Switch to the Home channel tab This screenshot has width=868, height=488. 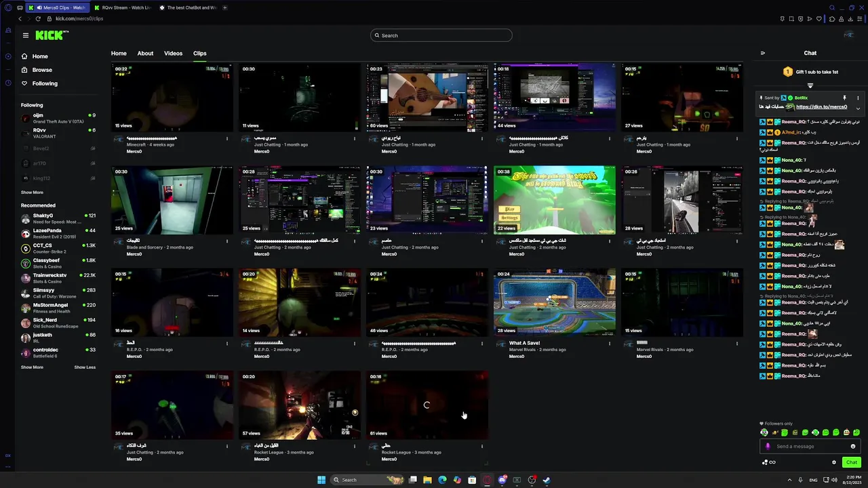119,53
